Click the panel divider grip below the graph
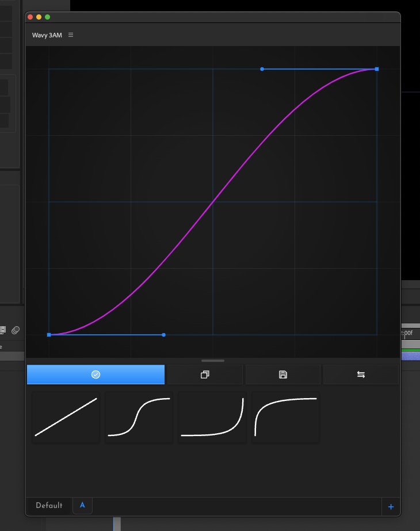The width and height of the screenshot is (420, 531). 213,361
